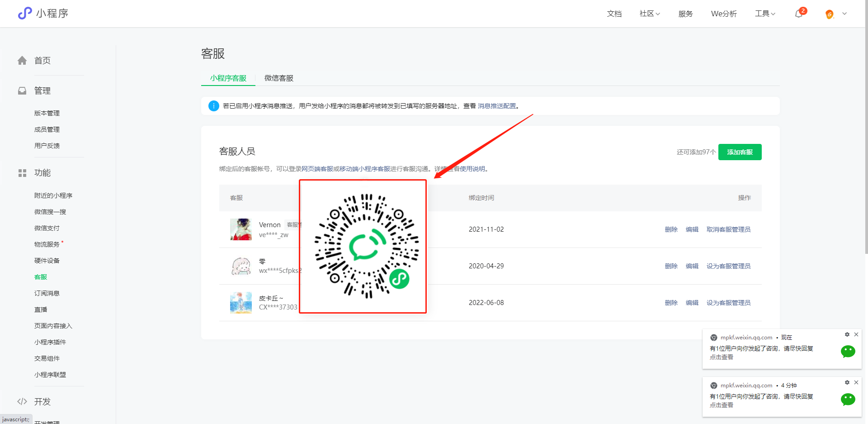Click the 2021-11-02 binding date cell
868x424 pixels.
pos(486,229)
